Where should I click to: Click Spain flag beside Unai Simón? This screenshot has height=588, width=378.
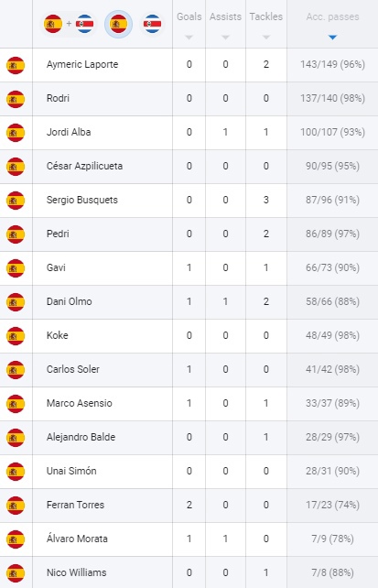coord(16,472)
